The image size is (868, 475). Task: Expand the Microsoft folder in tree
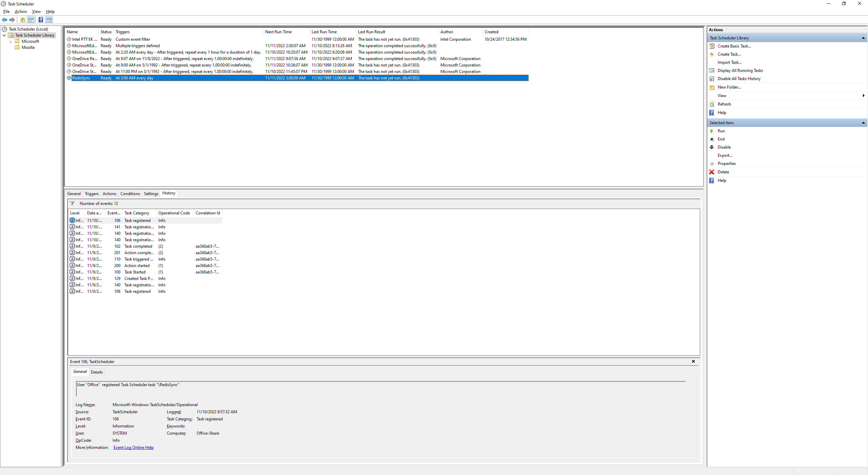pyautogui.click(x=11, y=41)
